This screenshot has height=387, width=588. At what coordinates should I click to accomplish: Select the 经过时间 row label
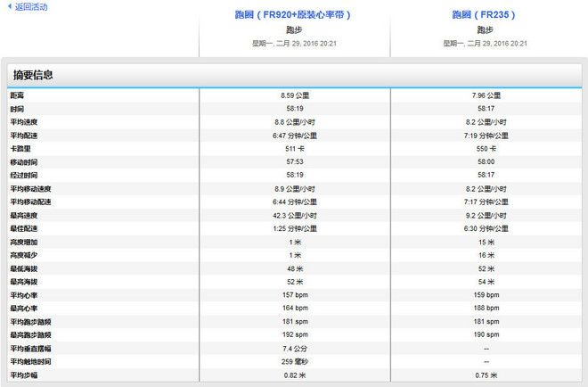coord(24,176)
